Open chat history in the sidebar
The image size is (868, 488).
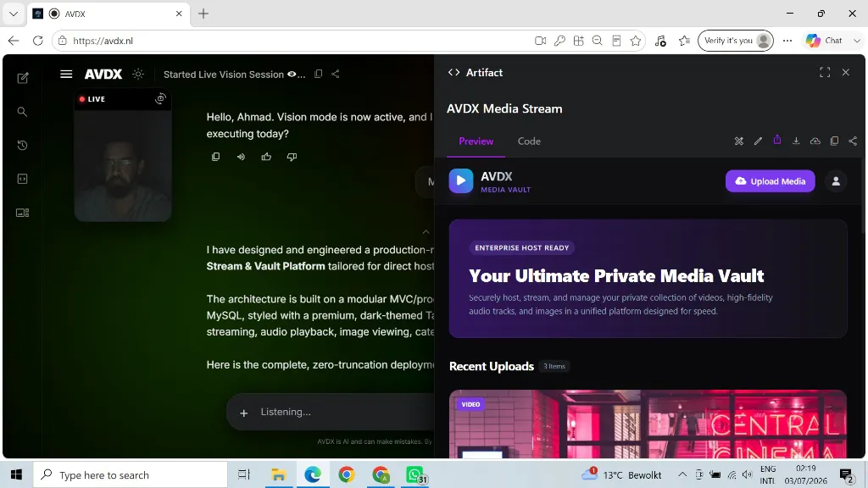tap(22, 146)
